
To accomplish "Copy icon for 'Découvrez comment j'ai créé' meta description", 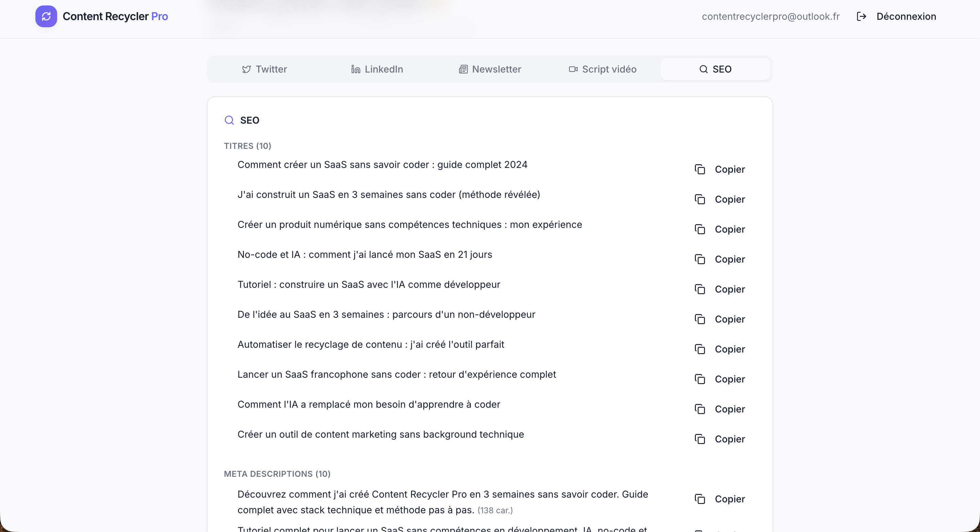I will 700,499.
